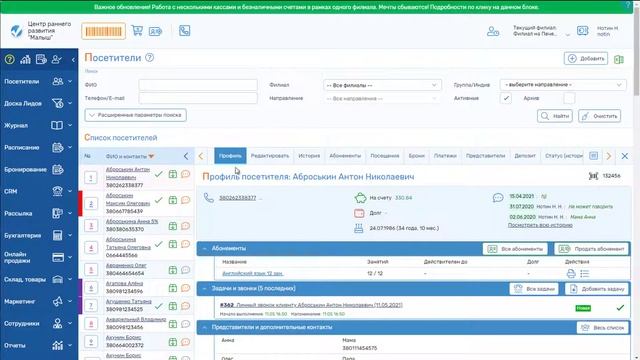Click the barcode scanner button
This screenshot has width=640, height=360.
coord(103,31)
